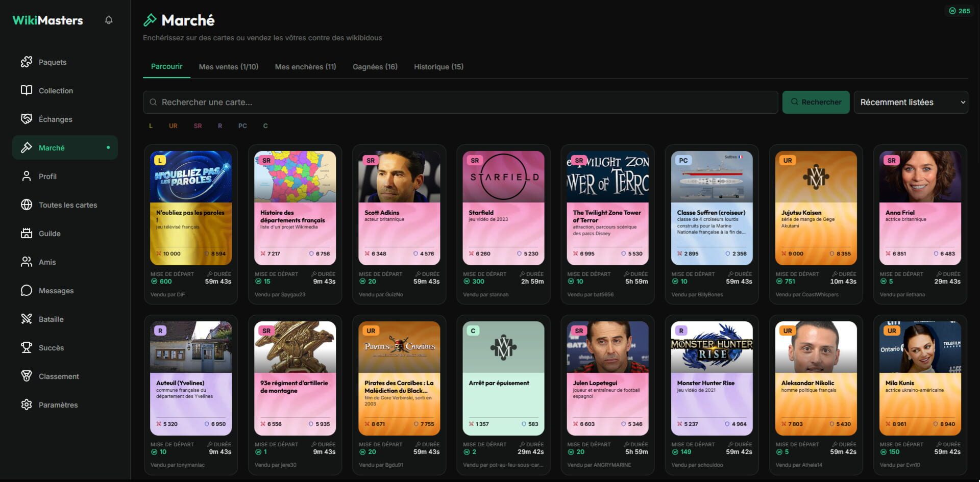Click the Bataille crossed swords icon

27,319
